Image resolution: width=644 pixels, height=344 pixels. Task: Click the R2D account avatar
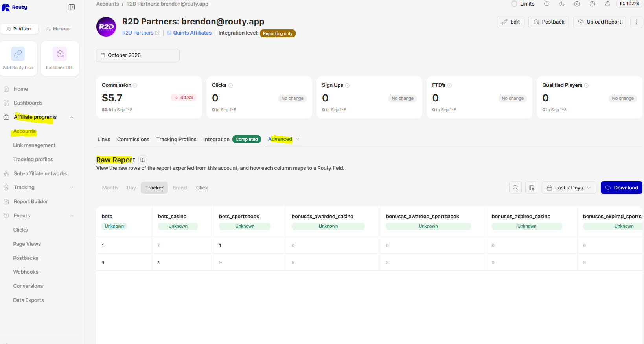[106, 27]
